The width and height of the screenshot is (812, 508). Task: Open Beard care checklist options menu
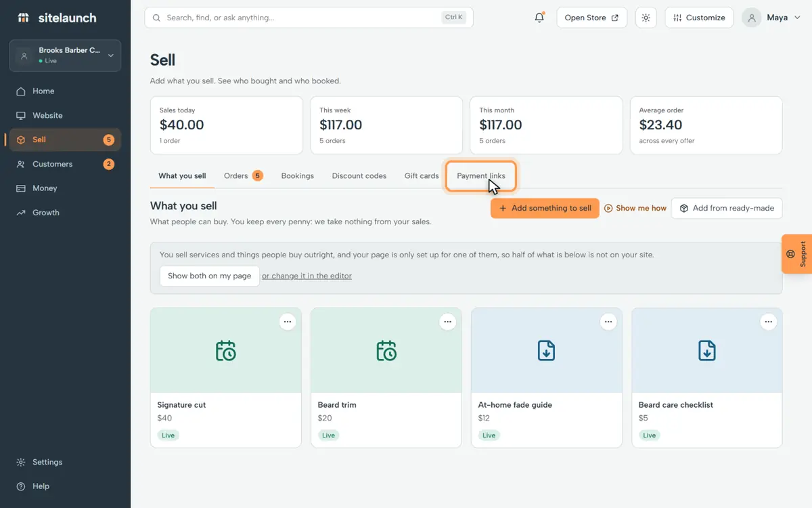pos(769,322)
